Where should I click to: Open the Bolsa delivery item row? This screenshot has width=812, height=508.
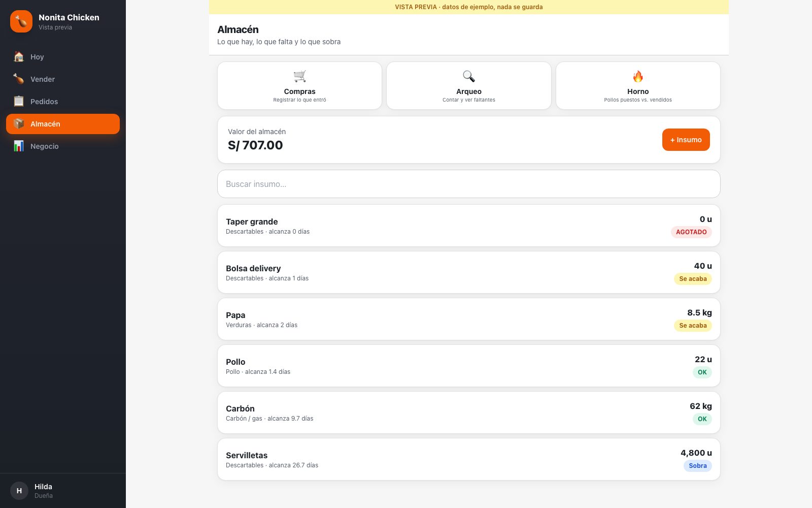pyautogui.click(x=469, y=272)
